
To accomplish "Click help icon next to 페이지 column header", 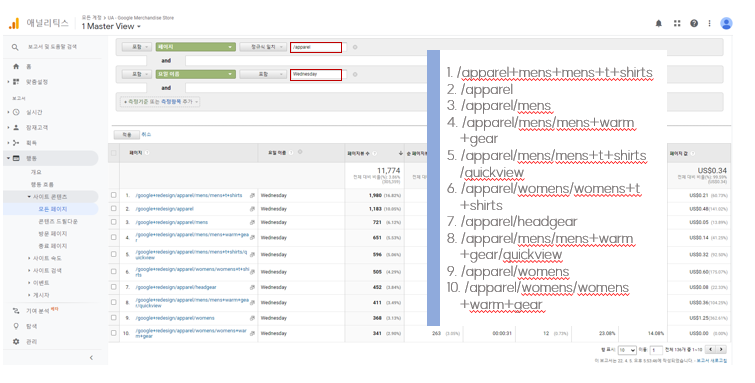I will pos(147,153).
